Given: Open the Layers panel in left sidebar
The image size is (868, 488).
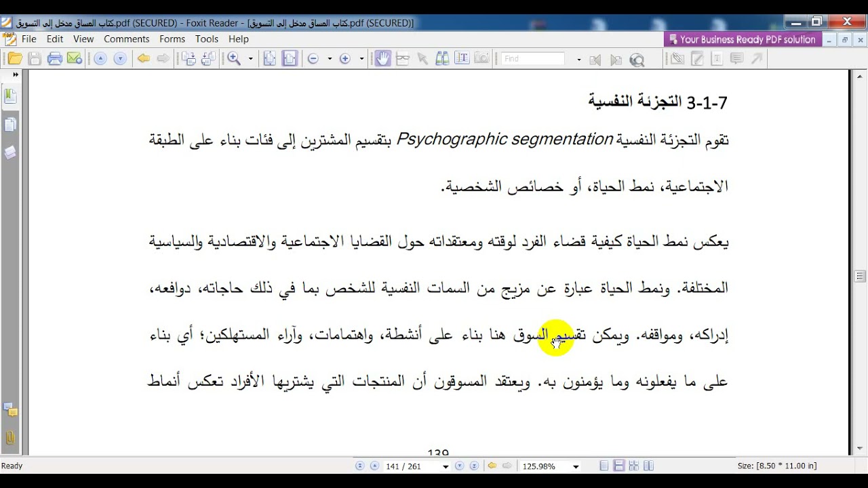Looking at the screenshot, I should (x=10, y=152).
